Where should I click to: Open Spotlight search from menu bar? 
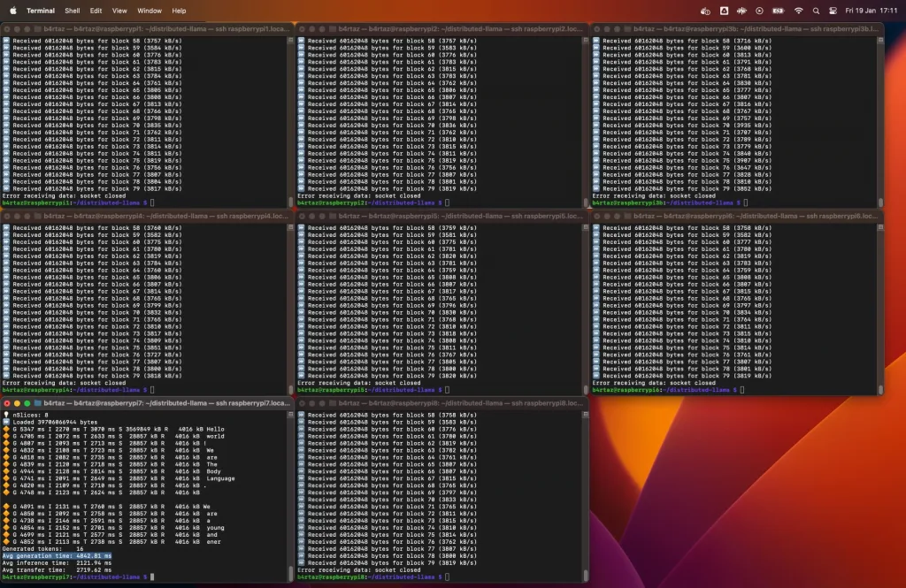(x=816, y=11)
